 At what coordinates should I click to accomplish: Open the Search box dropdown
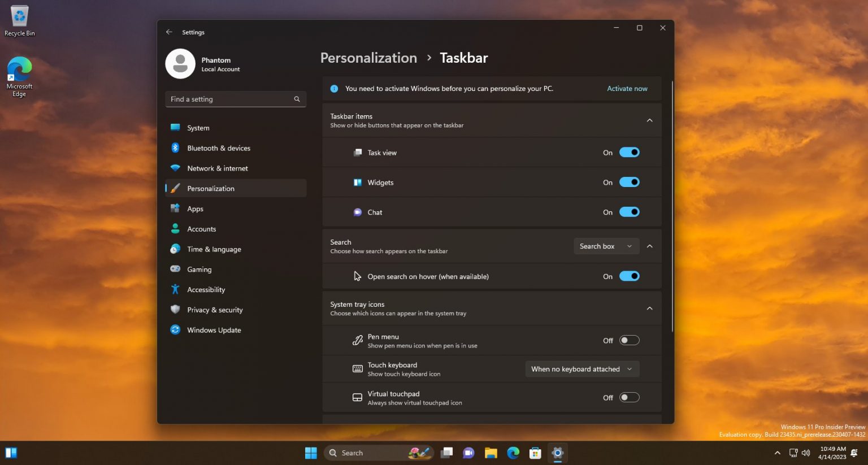[606, 246]
